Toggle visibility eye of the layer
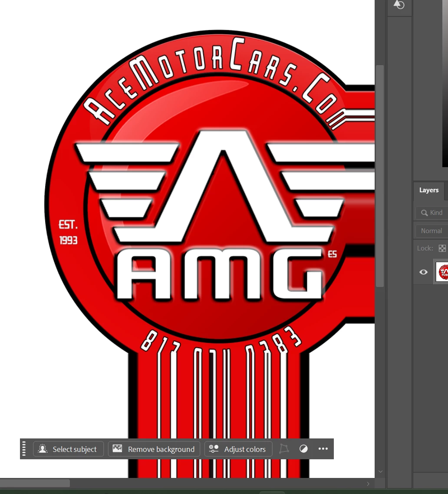The height and width of the screenshot is (494, 448). (423, 272)
